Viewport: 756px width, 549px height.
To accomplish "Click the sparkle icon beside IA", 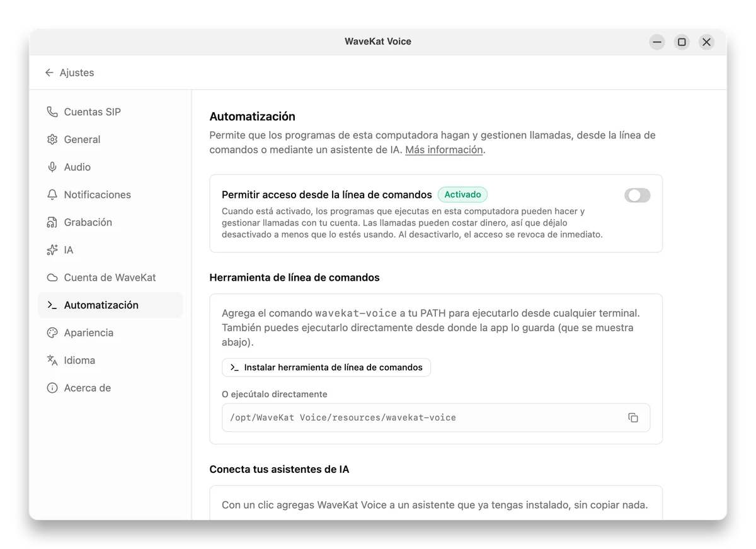I will pos(52,251).
